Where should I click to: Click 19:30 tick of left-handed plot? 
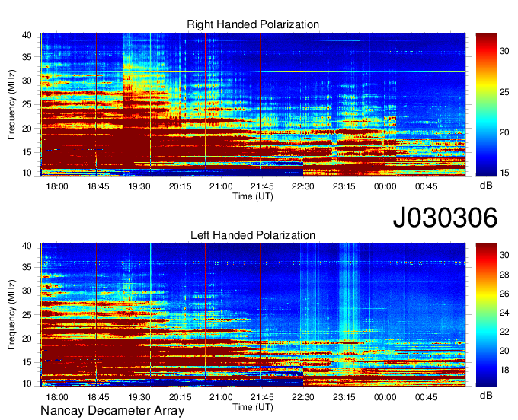point(139,397)
